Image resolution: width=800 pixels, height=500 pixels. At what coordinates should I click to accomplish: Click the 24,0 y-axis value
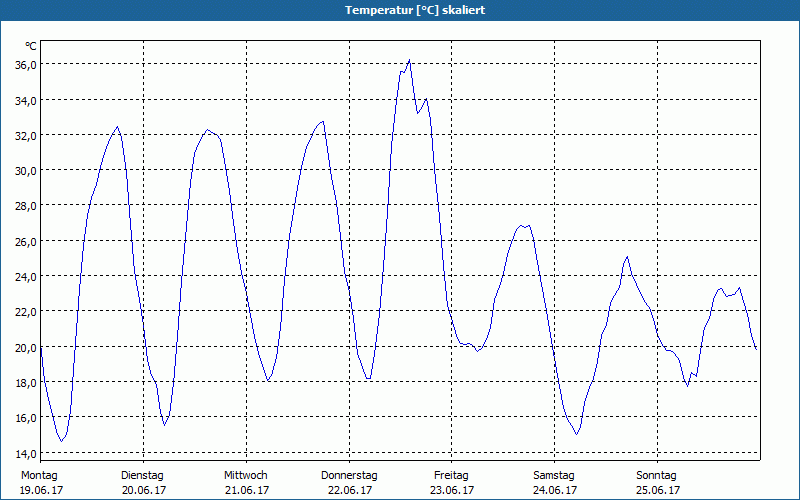25,276
